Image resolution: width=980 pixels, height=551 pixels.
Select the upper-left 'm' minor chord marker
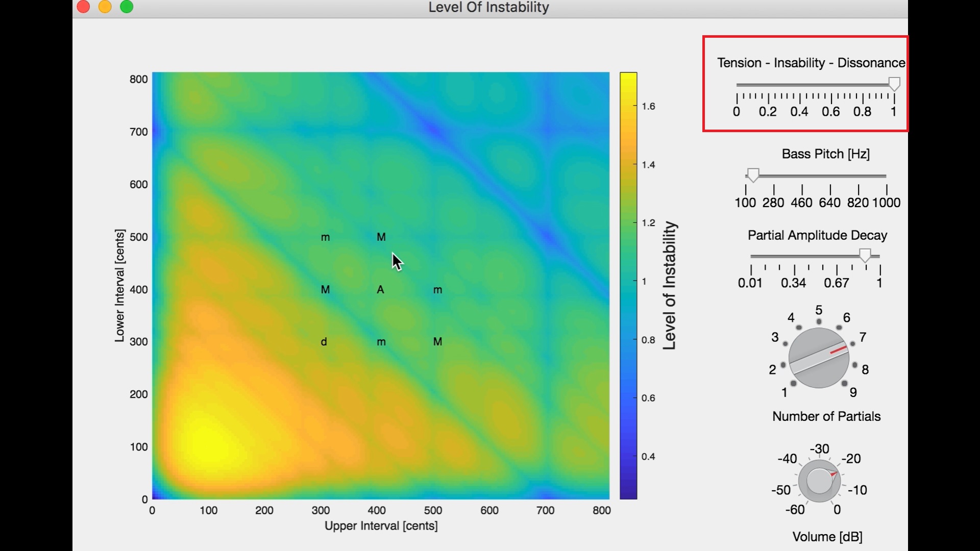[325, 236]
